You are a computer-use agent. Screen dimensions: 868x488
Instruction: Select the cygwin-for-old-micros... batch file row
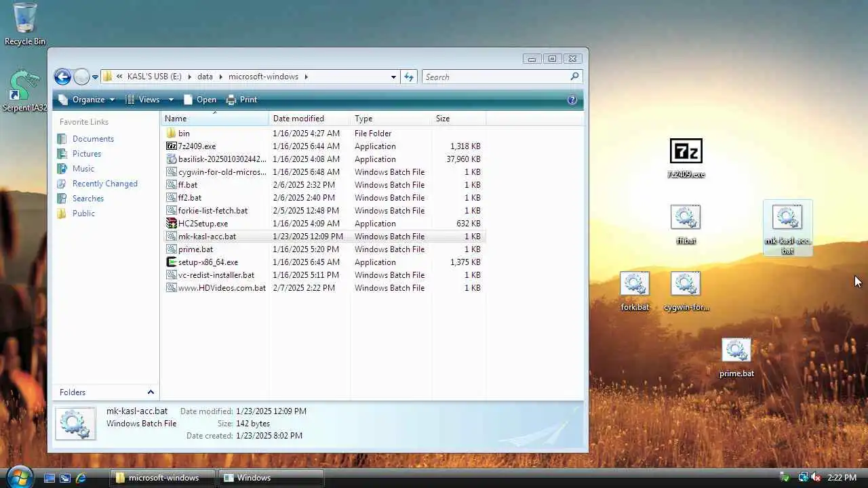324,172
